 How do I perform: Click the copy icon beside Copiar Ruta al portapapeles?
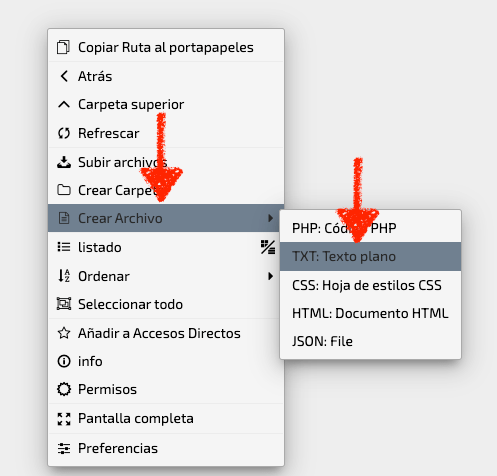pos(63,47)
